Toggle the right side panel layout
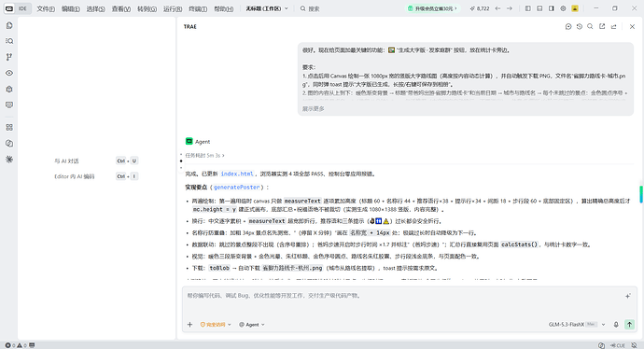Image resolution: width=644 pixels, height=349 pixels. click(x=552, y=8)
